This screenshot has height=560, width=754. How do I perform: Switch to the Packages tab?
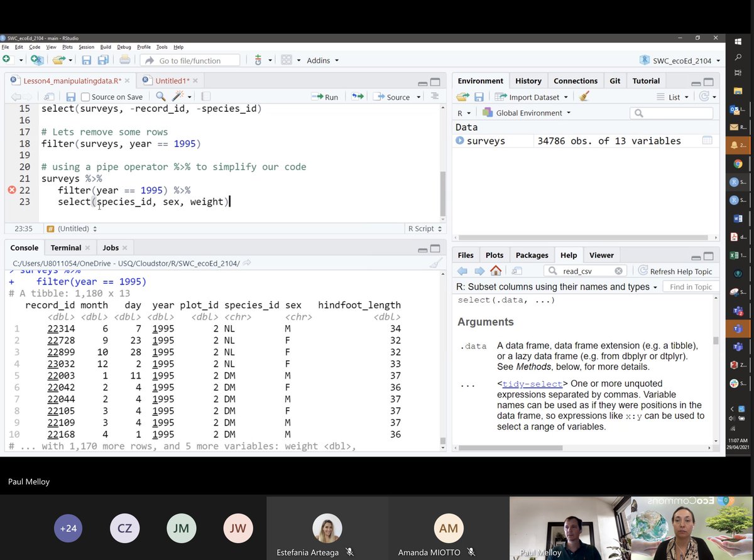[x=532, y=256]
